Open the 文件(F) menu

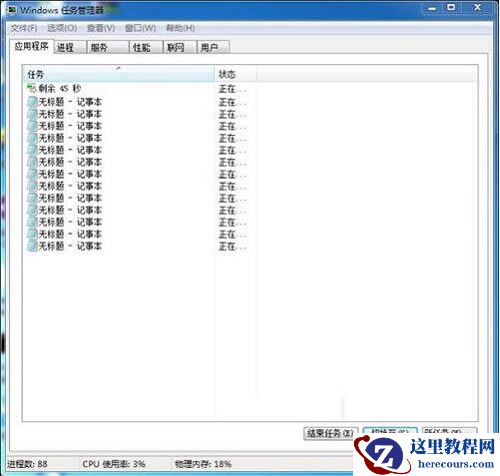tap(24, 28)
